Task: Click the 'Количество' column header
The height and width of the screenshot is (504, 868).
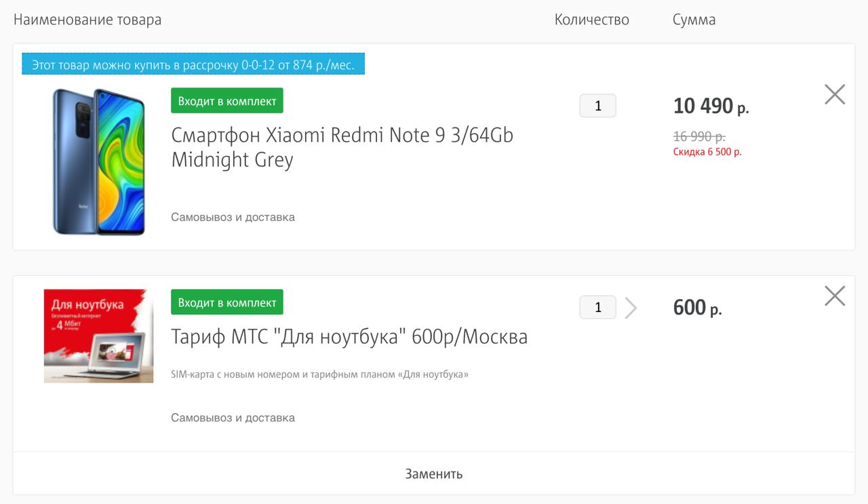Action: 592,20
